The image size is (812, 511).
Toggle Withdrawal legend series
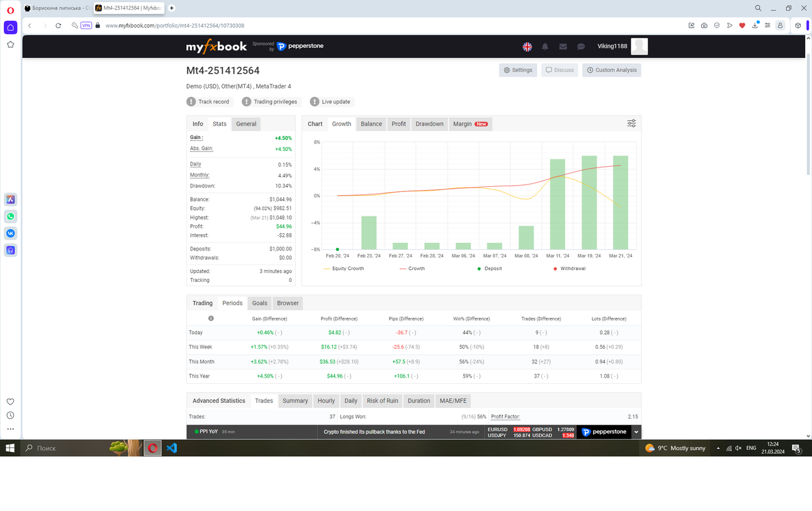coord(569,269)
